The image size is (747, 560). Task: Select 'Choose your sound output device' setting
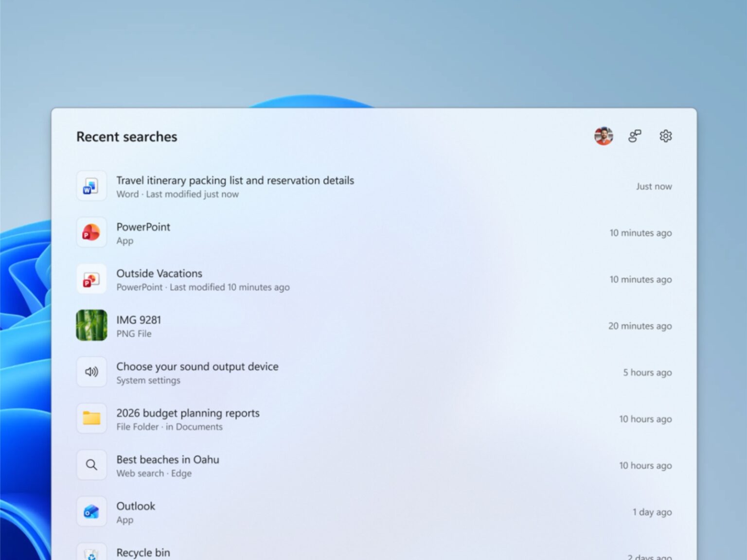[x=197, y=367]
